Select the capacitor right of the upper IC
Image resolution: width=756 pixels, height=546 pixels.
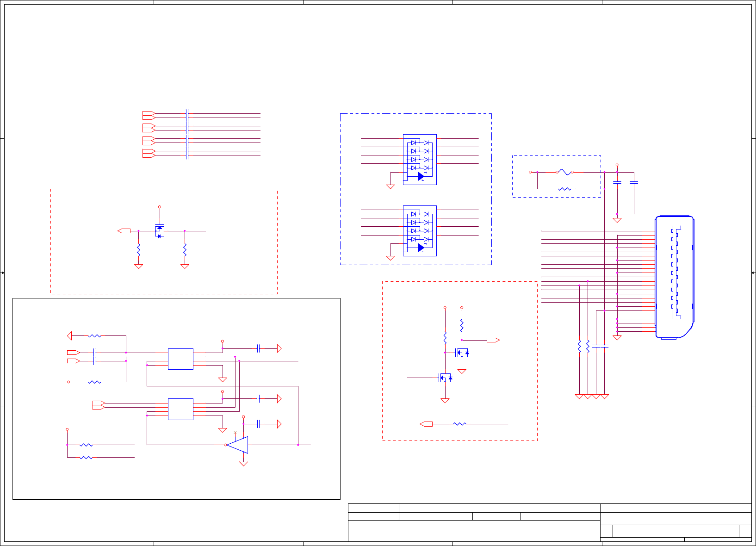click(x=259, y=348)
